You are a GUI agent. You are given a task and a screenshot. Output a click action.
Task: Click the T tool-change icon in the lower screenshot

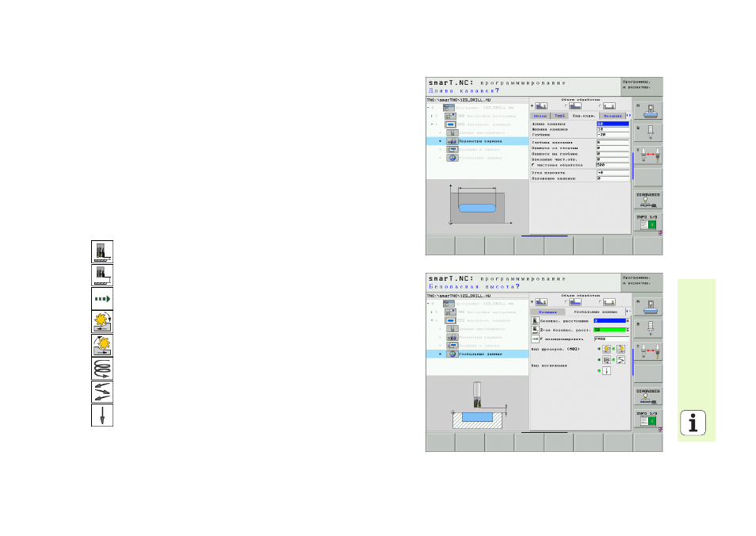(650, 351)
